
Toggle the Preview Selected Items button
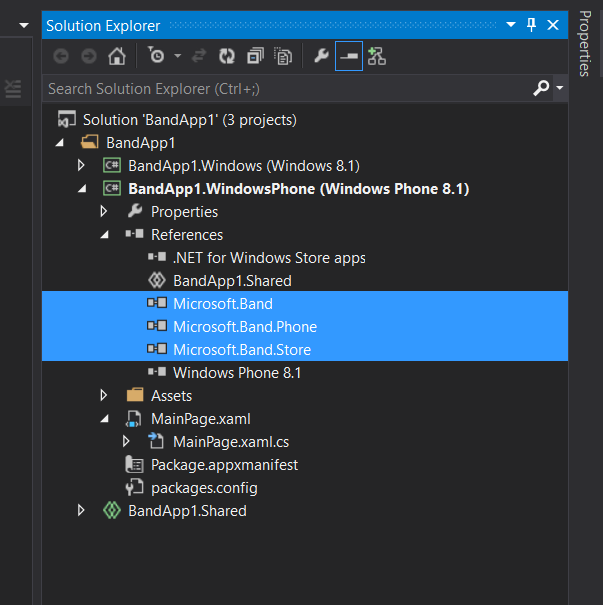click(349, 56)
